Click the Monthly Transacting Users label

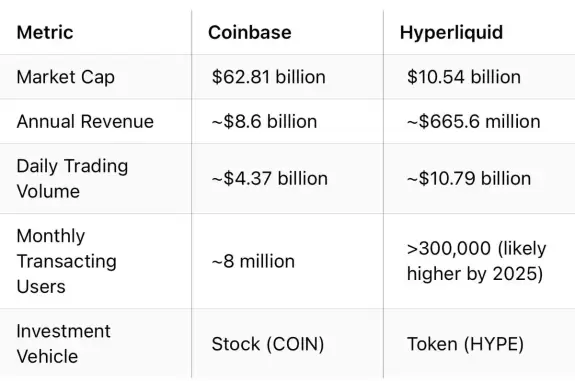pos(66,261)
